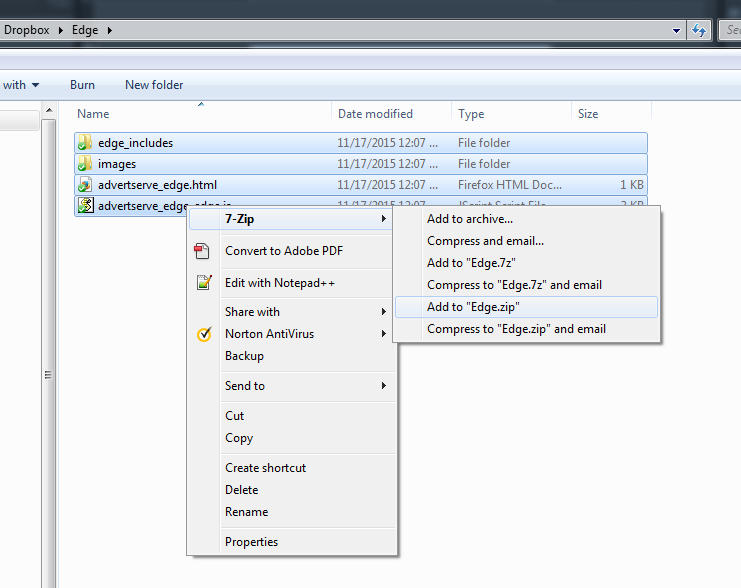The height and width of the screenshot is (588, 741).
Task: Choose Delete from context menu
Action: point(292,490)
